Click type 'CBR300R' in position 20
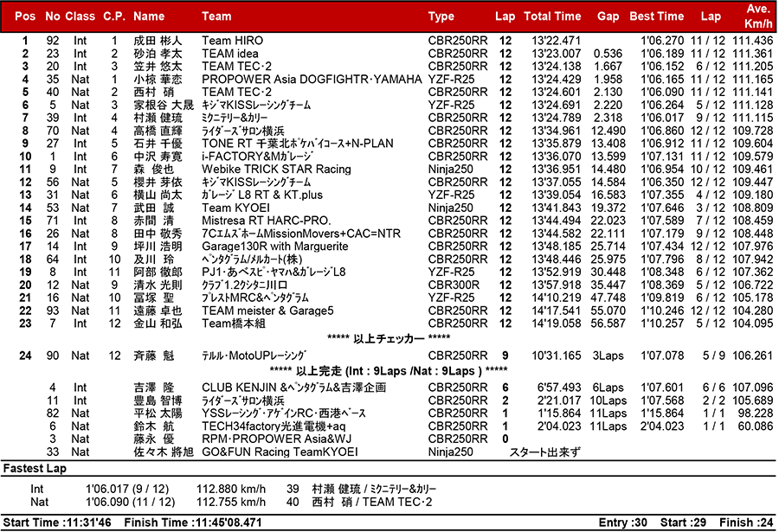This screenshot has height=532, width=779. [454, 285]
